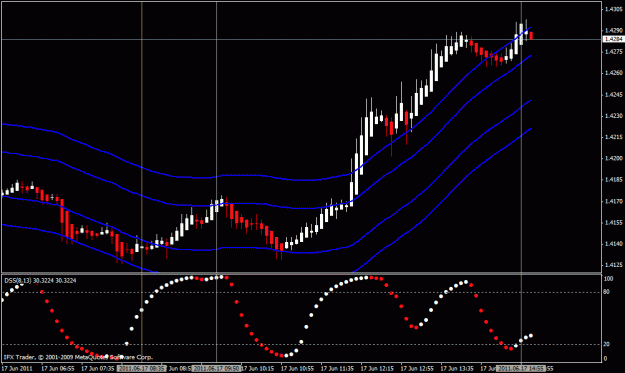625x373 pixels.
Task: Click the 17 Jun 12:15 time label
Action: 377,369
